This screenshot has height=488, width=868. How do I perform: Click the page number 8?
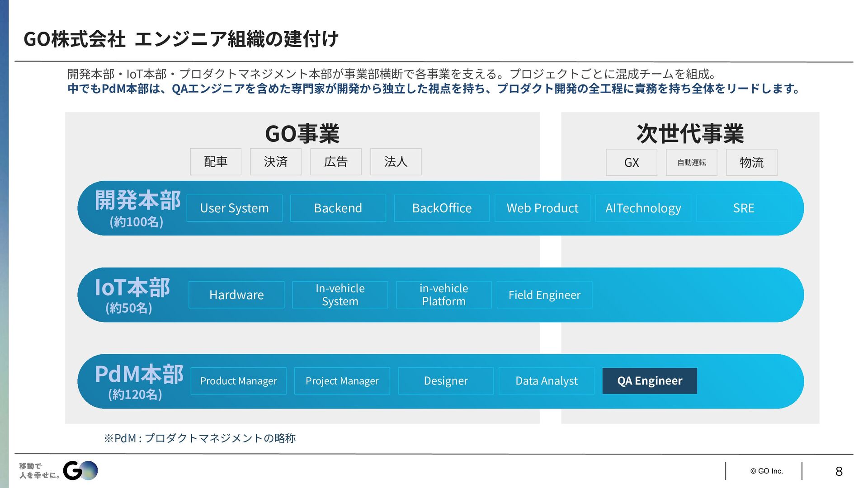coord(839,471)
